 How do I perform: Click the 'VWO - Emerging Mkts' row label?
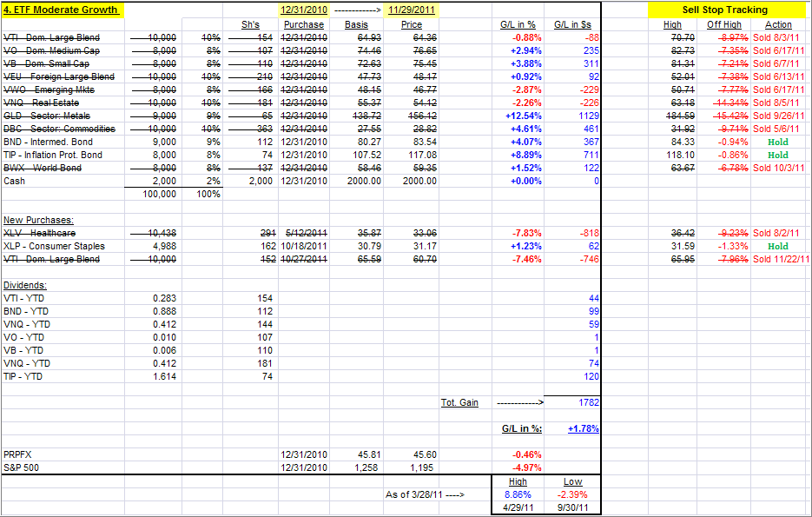[49, 89]
